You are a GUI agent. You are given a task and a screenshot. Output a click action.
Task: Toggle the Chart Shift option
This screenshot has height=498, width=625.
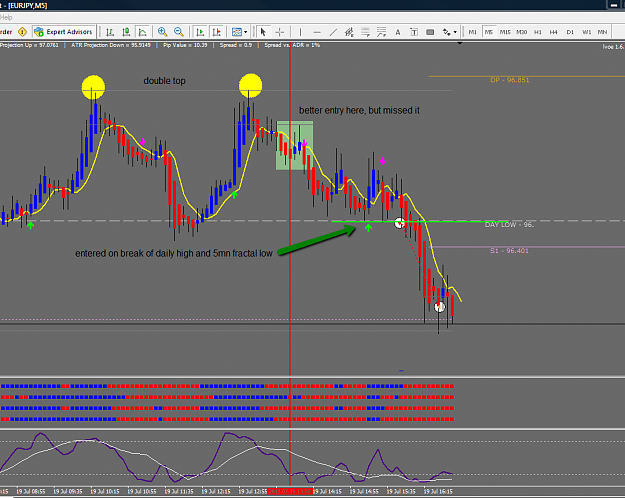216,32
